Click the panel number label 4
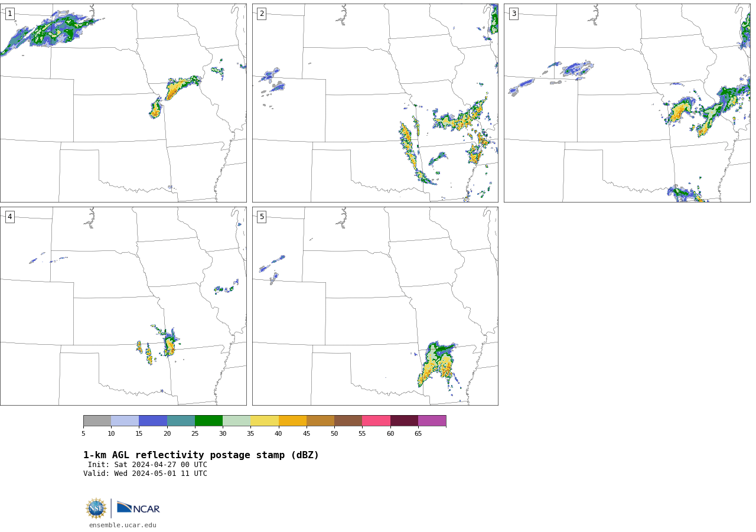 click(9, 217)
